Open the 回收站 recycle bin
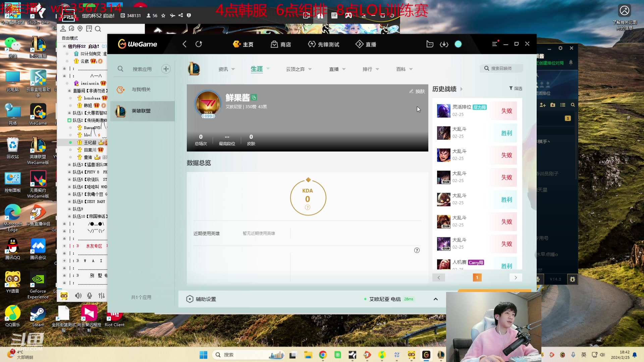Screen dimensions: 644x362 point(13,148)
